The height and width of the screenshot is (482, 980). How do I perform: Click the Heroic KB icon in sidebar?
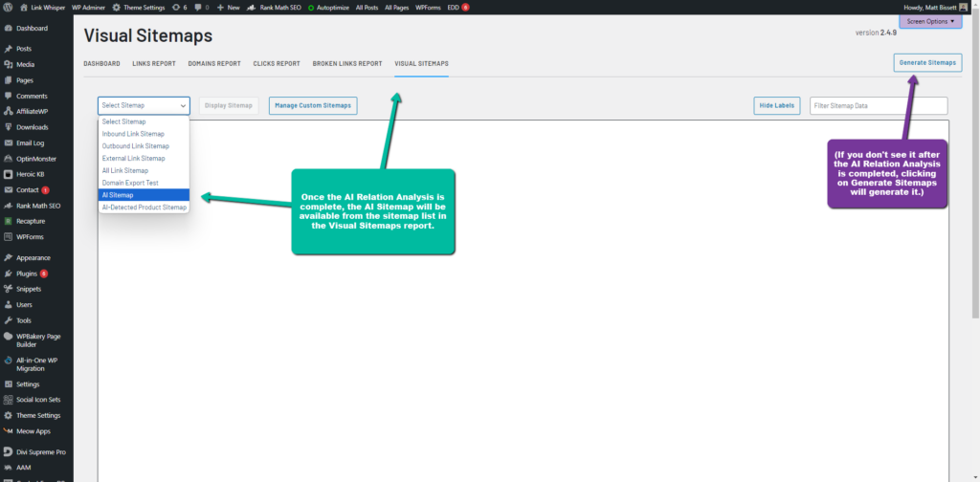[8, 174]
